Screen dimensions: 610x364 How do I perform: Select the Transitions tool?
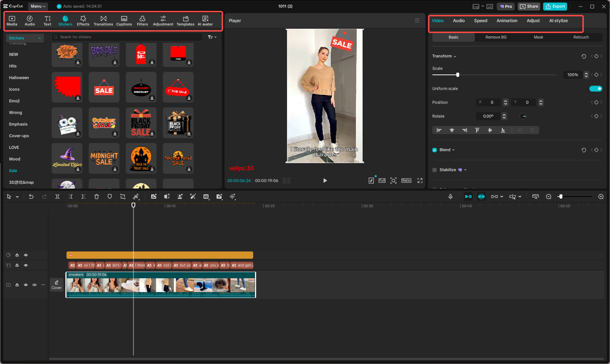pos(103,20)
